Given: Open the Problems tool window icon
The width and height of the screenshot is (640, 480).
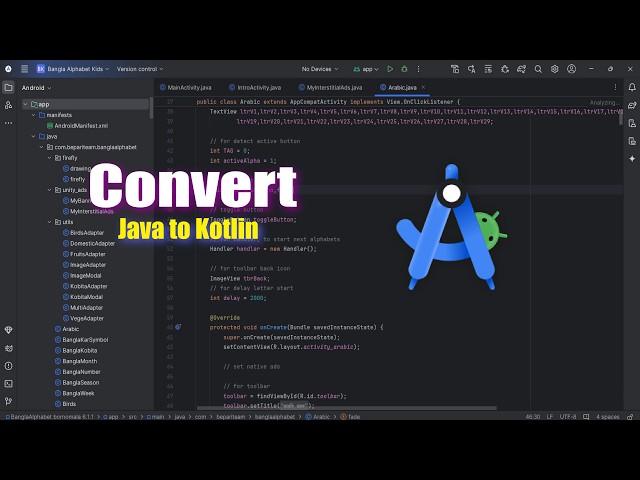Looking at the screenshot, I should 8,366.
